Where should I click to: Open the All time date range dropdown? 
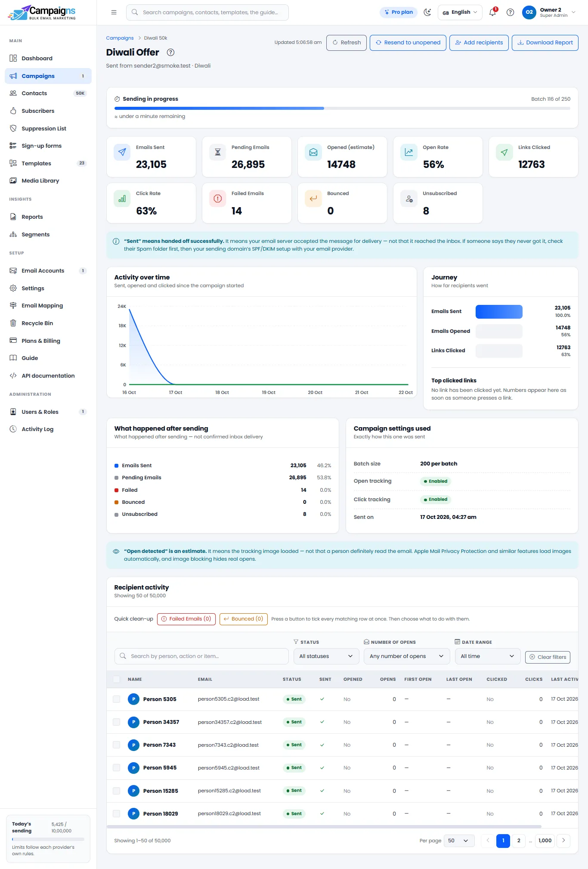pyautogui.click(x=488, y=656)
